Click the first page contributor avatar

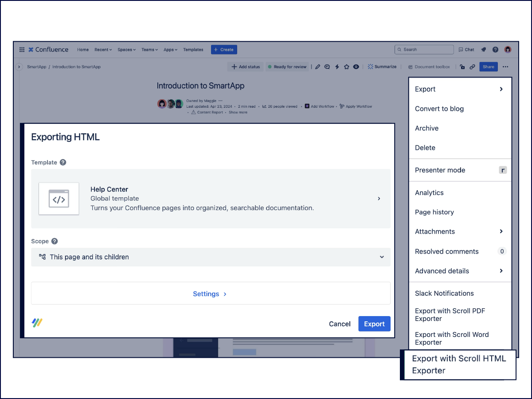[x=162, y=104]
